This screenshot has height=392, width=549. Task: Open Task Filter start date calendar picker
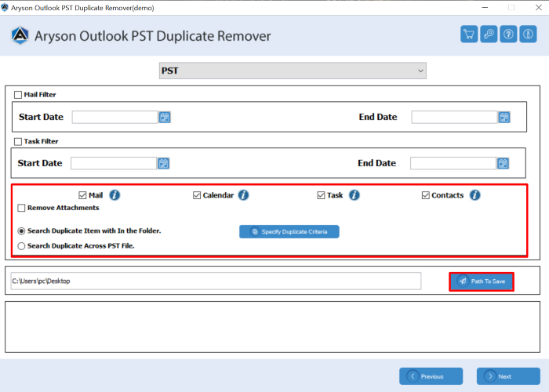click(163, 163)
